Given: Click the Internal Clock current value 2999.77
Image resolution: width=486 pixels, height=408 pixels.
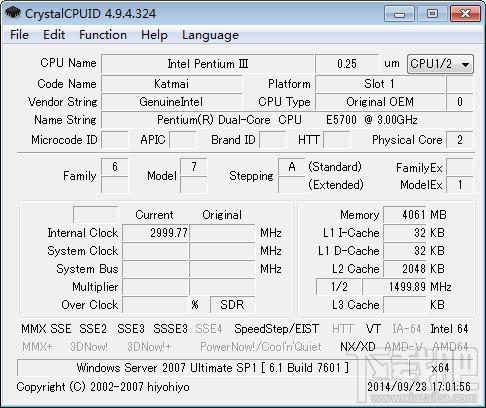Looking at the screenshot, I should 155,233.
